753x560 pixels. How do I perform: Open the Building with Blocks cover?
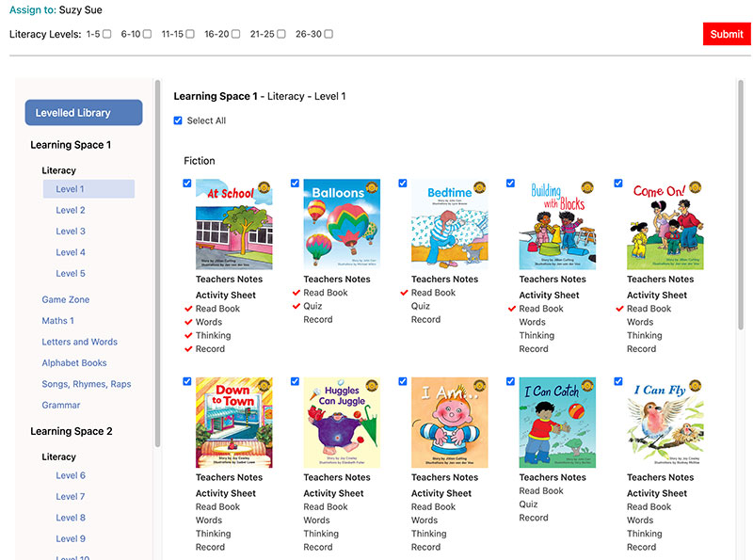[557, 225]
